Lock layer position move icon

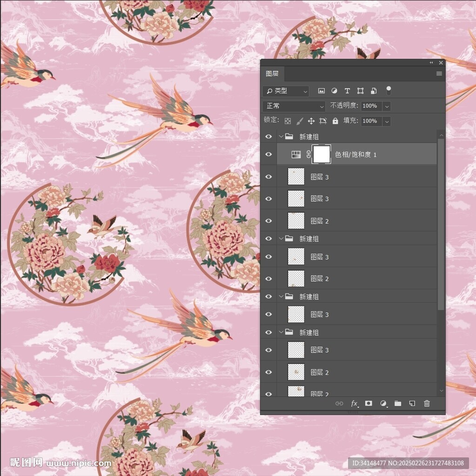[x=311, y=121]
